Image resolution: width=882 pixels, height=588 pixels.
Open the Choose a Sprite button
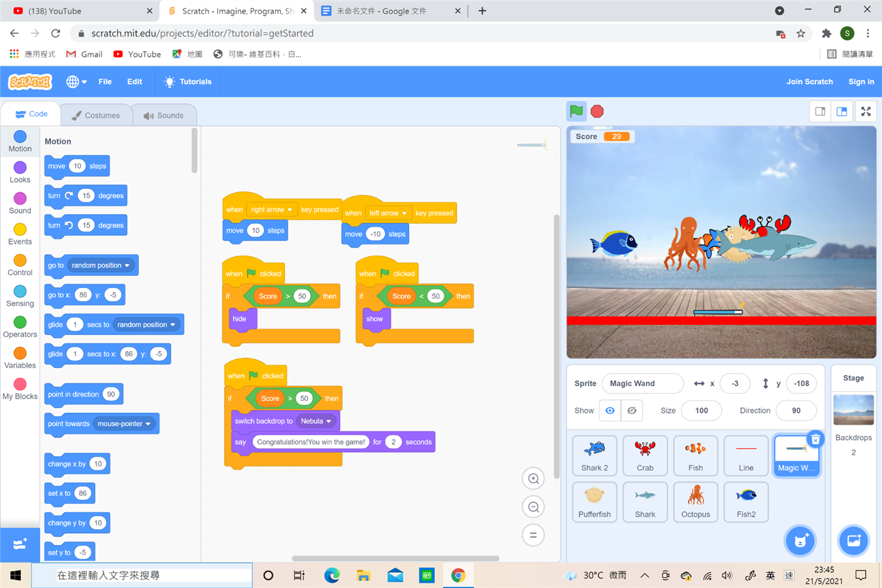pyautogui.click(x=800, y=541)
